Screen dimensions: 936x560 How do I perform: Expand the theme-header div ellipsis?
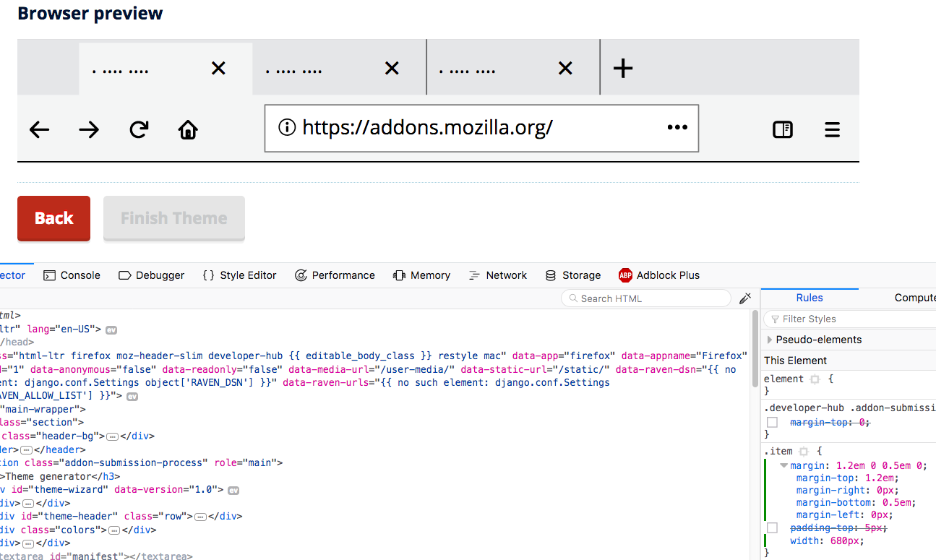(201, 517)
